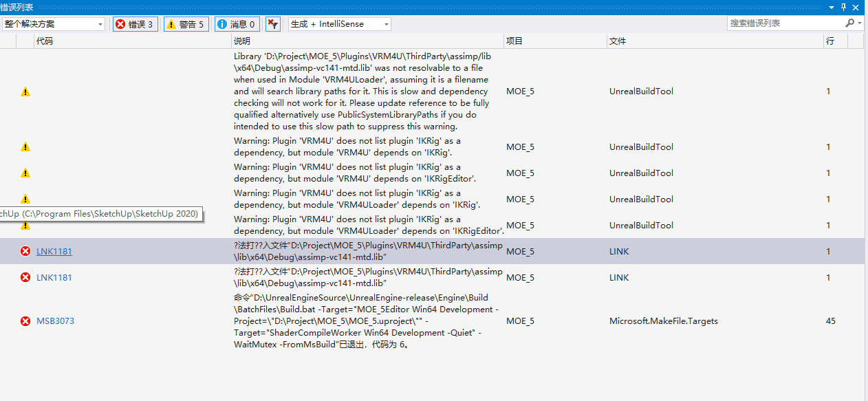The image size is (868, 401).
Task: Open the 整个解决方案 scope dropdown
Action: [54, 24]
